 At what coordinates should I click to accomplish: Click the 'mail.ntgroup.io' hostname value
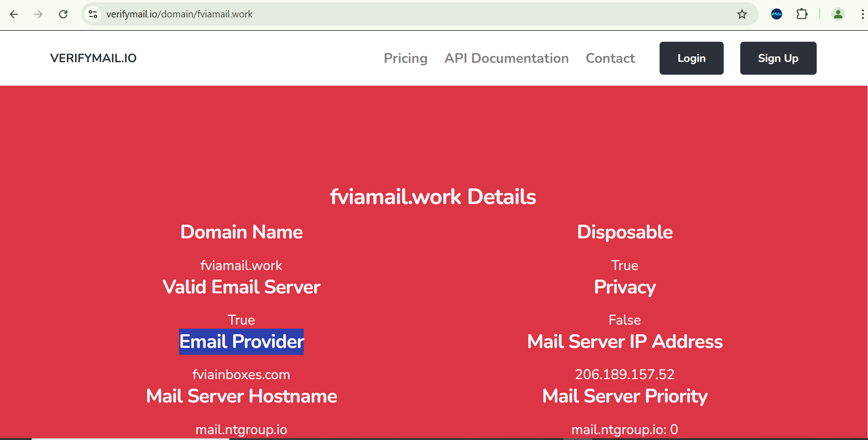(x=241, y=429)
